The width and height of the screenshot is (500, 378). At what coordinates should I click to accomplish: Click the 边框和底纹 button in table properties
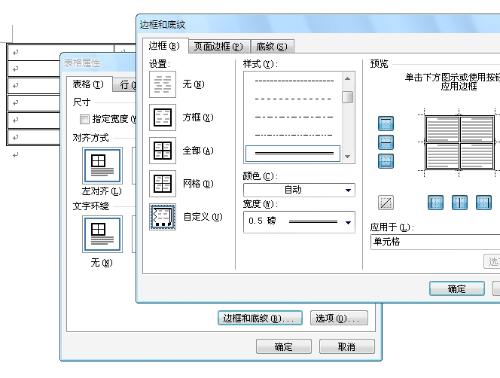(260, 318)
